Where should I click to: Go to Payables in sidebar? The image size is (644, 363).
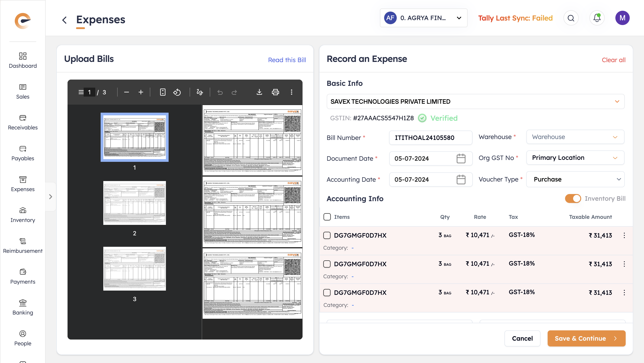coord(23,153)
